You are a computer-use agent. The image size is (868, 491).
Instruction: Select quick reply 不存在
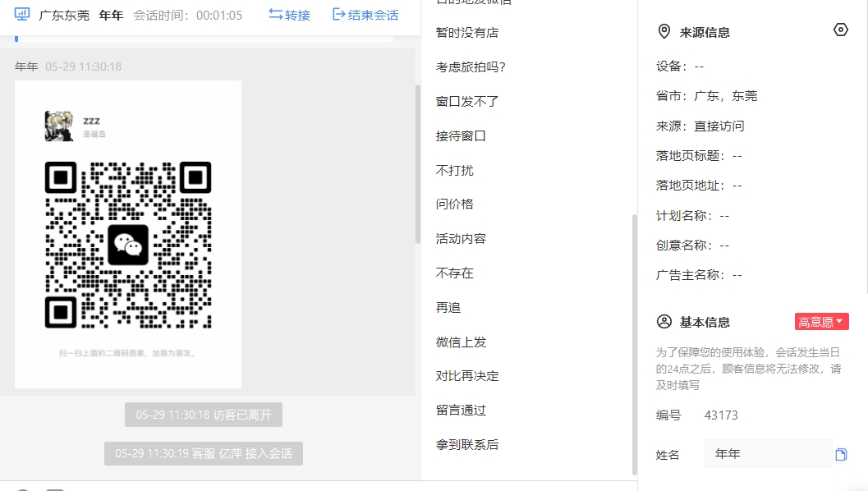click(x=454, y=273)
